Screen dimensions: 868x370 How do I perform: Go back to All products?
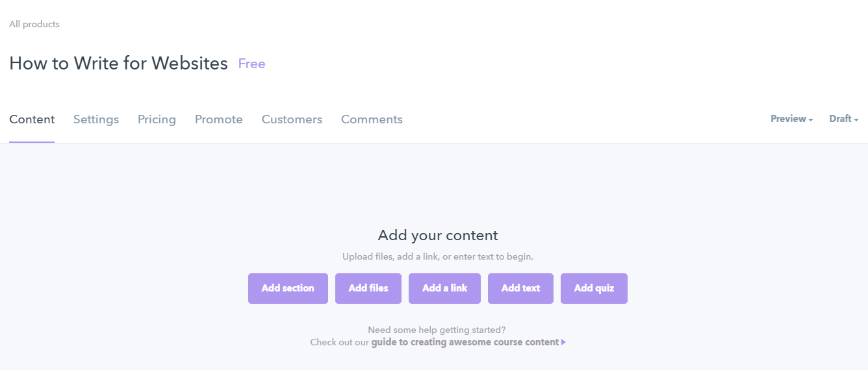click(x=34, y=24)
